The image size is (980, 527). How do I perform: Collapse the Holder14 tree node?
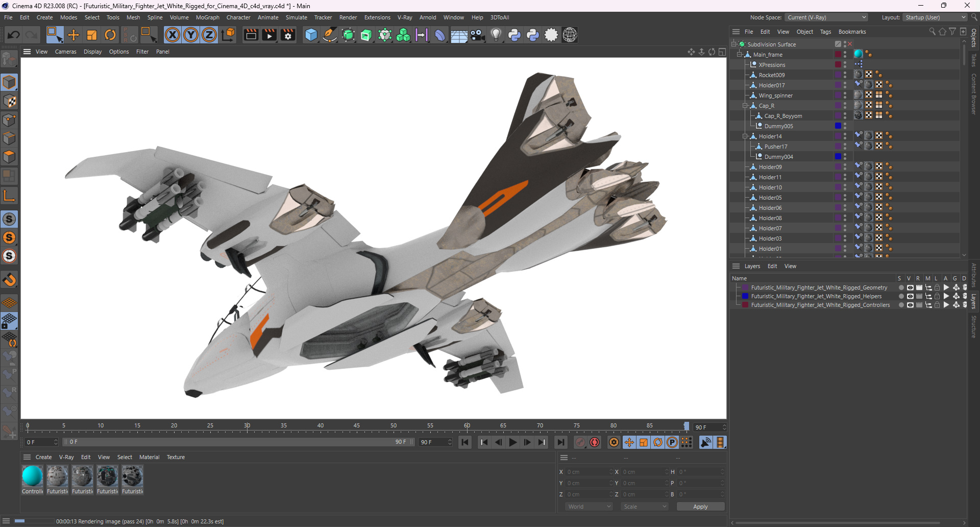coord(745,136)
